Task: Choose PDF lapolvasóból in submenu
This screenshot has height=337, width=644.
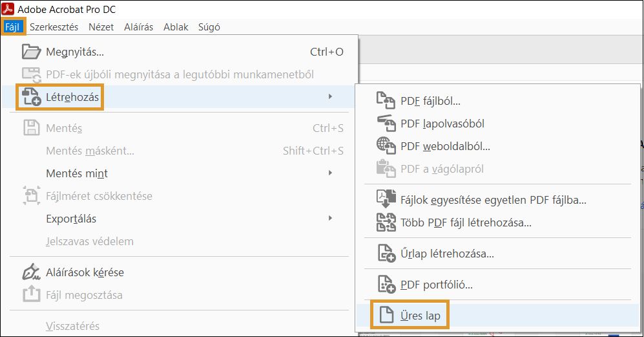Action: (x=498, y=124)
